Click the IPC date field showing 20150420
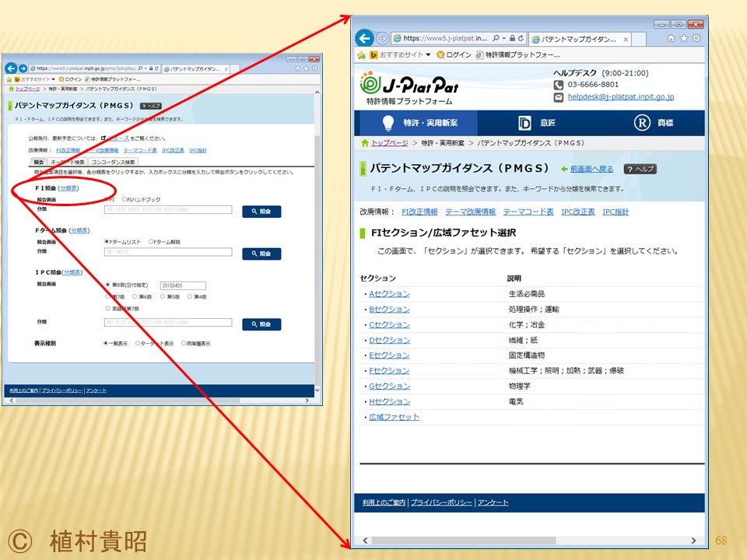This screenshot has width=747, height=560. pos(184,285)
